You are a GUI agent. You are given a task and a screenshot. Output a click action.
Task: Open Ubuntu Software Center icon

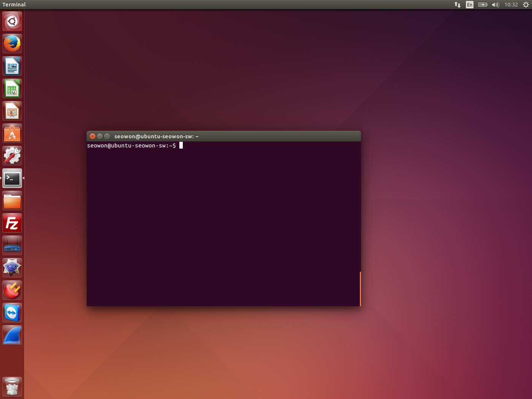(x=12, y=133)
